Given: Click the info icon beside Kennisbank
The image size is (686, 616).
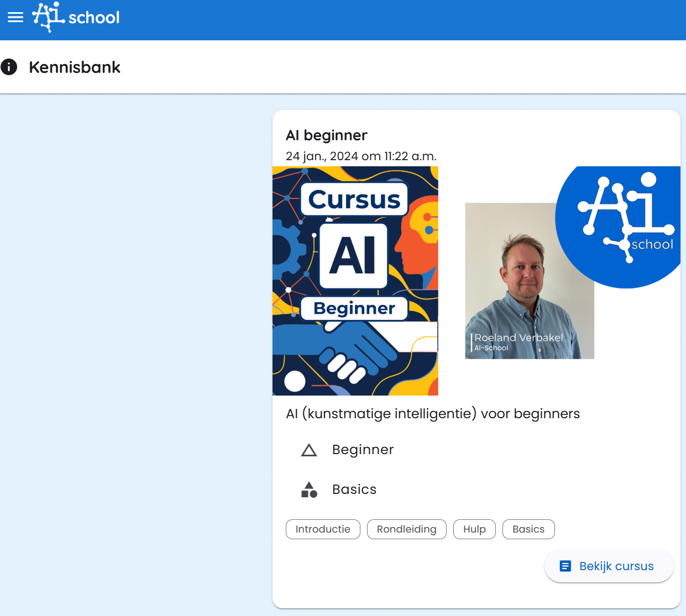Looking at the screenshot, I should (x=9, y=67).
